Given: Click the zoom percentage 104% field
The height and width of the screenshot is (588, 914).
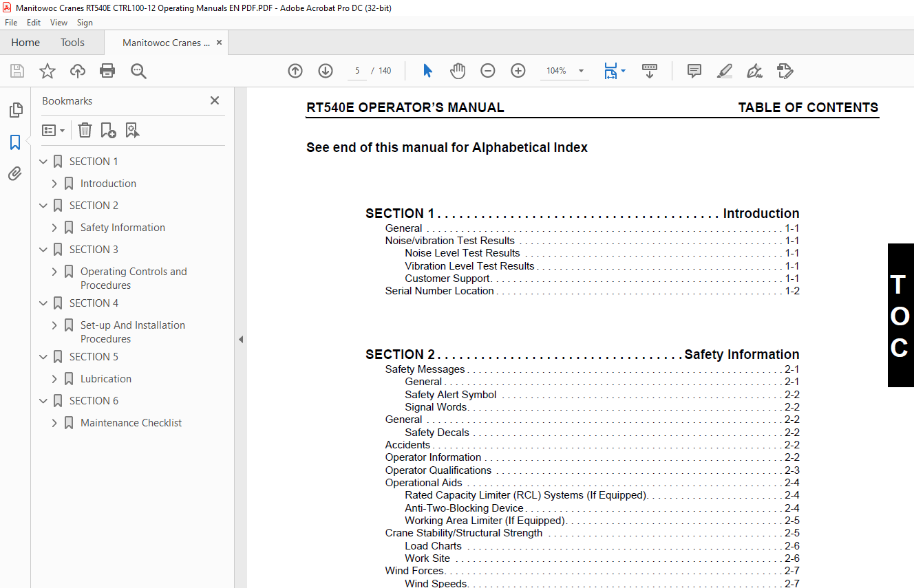Looking at the screenshot, I should coord(556,71).
